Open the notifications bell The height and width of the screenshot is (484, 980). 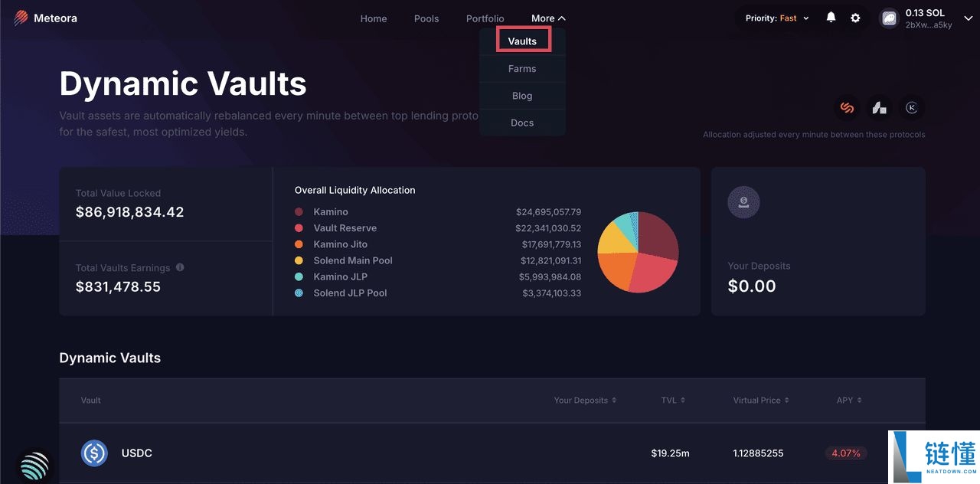[831, 18]
